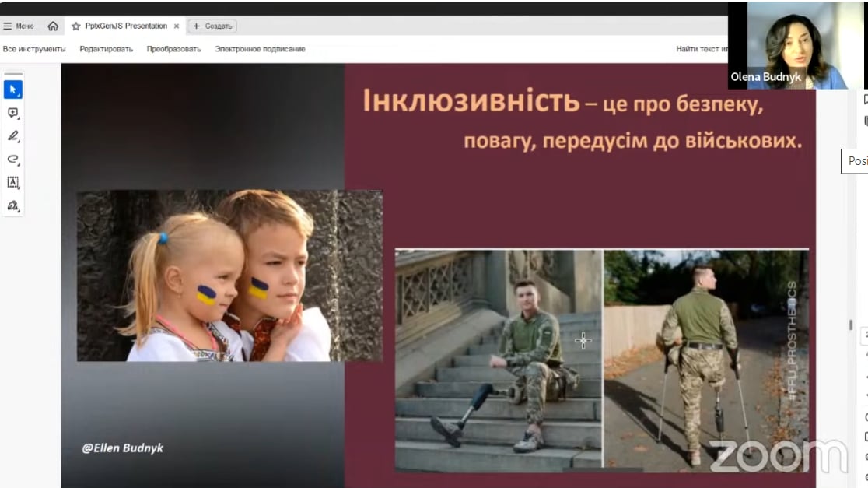The image size is (868, 488).
Task: Grab the toolbar drag handle bar
Action: click(12, 74)
